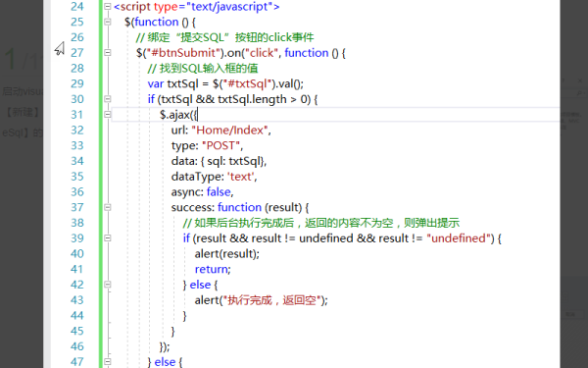Click the alert(result); statement
588x368 pixels.
coord(227,254)
